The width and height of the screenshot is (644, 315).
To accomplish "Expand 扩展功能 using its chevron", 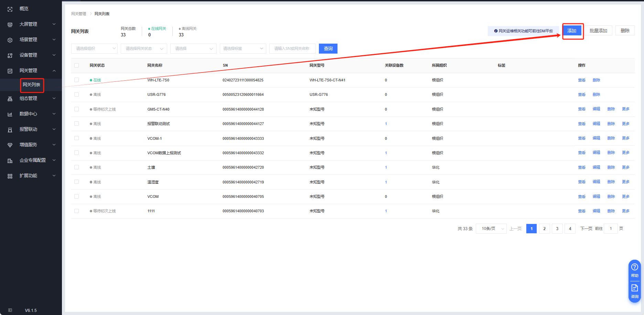I will pos(54,176).
